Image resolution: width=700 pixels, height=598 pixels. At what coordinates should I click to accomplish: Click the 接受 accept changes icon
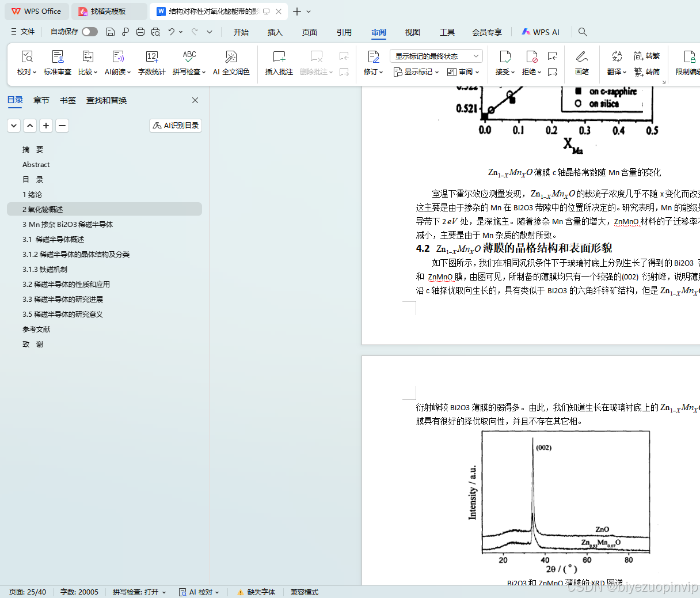(505, 56)
